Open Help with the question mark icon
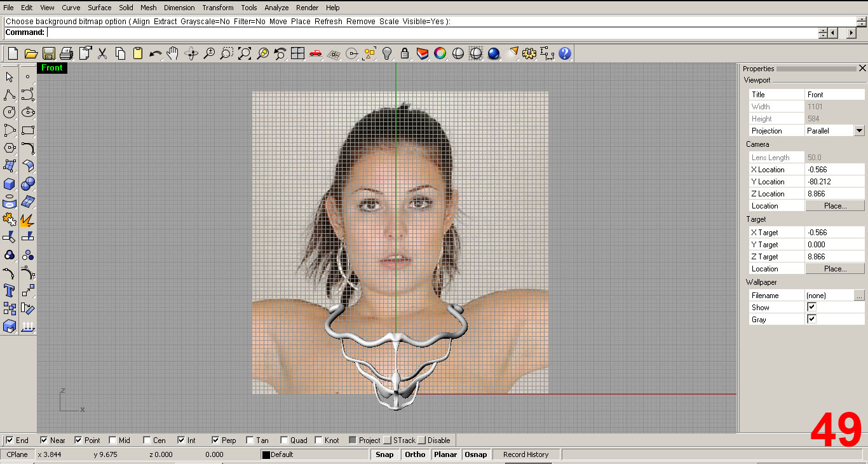868x464 pixels. pyautogui.click(x=565, y=53)
